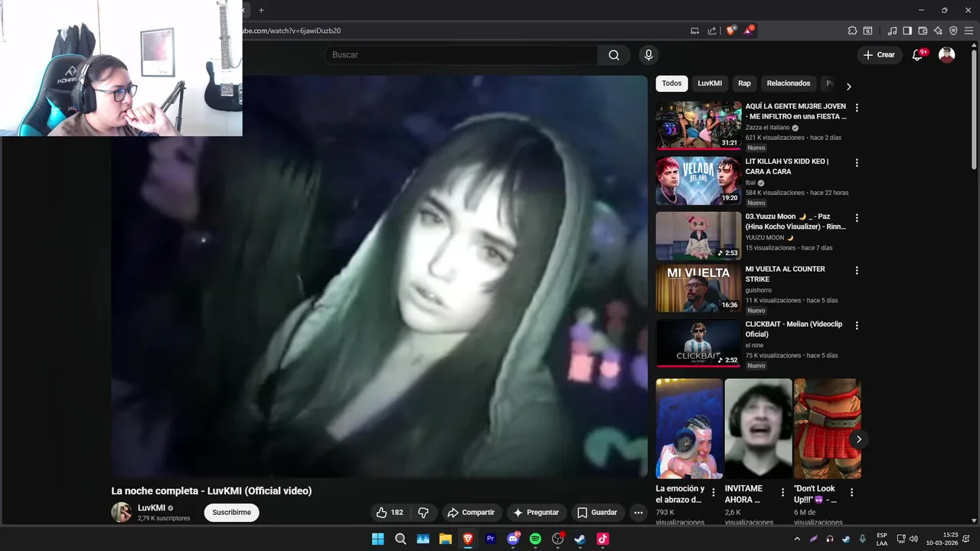This screenshot has height=551, width=980.
Task: Open browser extensions puzzle icon
Action: pyautogui.click(x=852, y=31)
